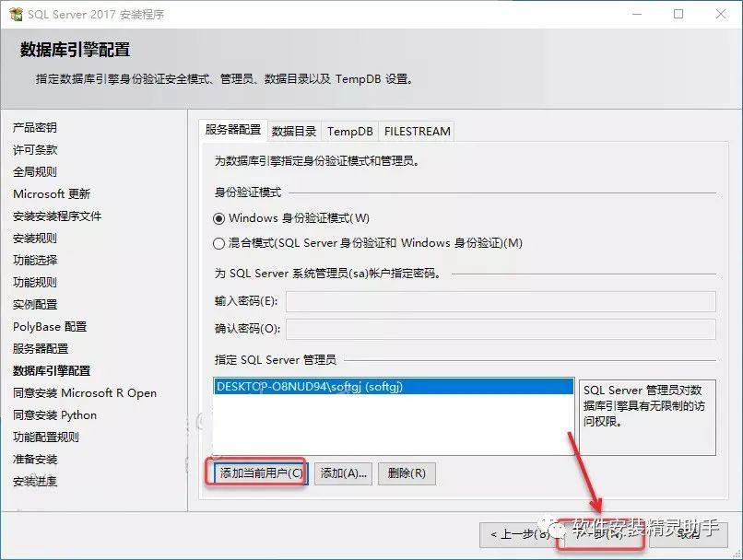
Task: Click 产品密钥 step in sidebar
Action: [x=35, y=127]
